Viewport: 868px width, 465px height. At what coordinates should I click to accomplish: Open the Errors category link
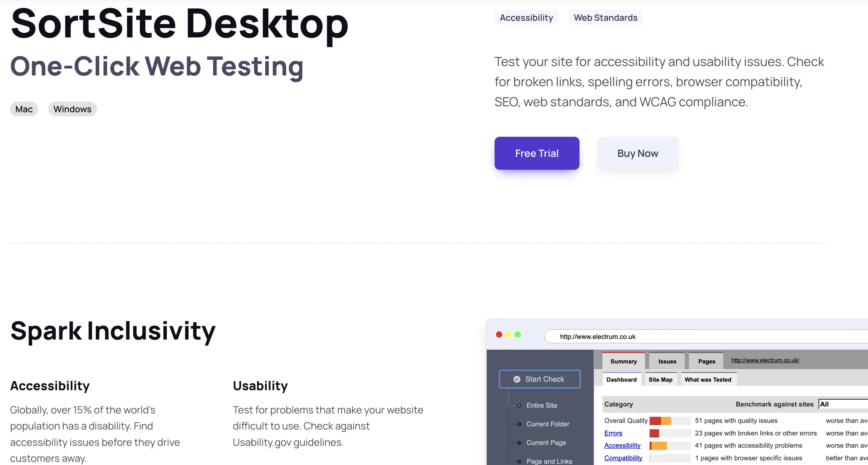click(613, 433)
